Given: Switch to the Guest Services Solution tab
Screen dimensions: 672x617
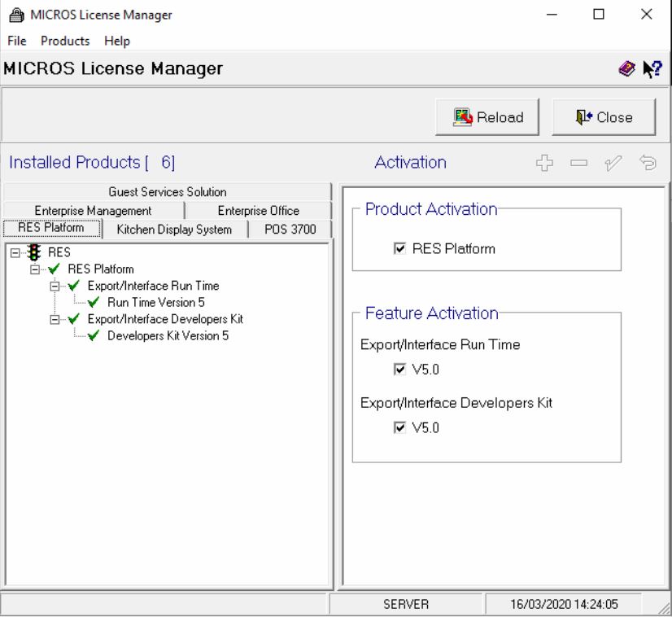Looking at the screenshot, I should (x=167, y=191).
